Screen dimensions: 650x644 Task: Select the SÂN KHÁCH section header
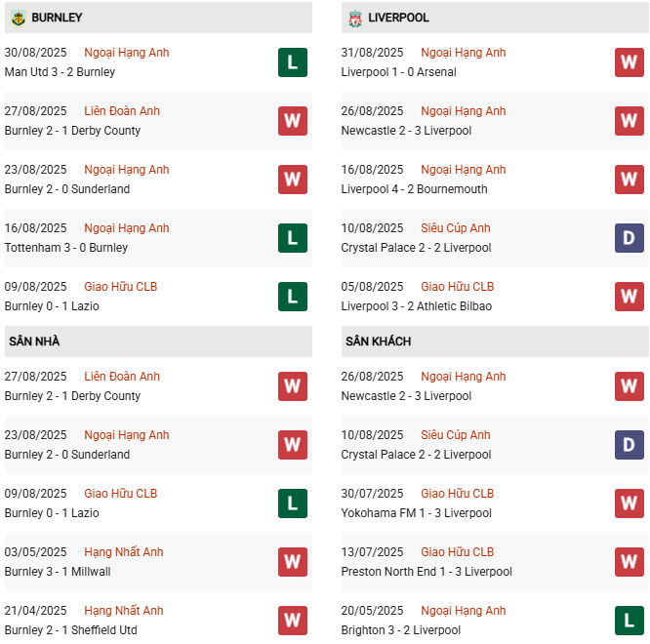click(378, 342)
